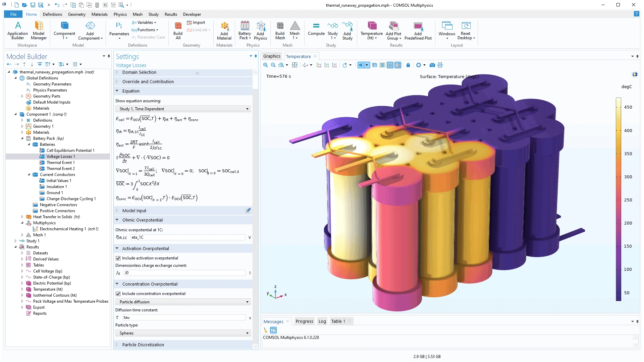Click the Print icon in Graphics toolbar
644x362 pixels.
440,65
